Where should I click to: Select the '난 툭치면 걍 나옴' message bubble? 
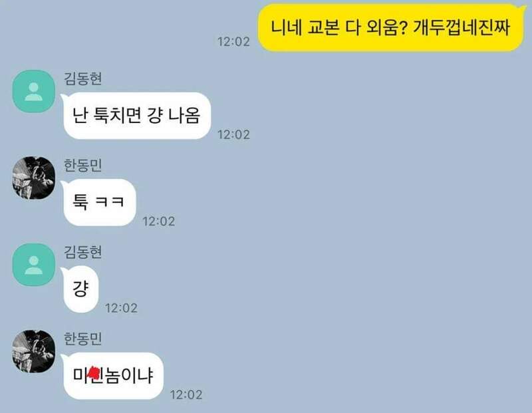tap(136, 115)
